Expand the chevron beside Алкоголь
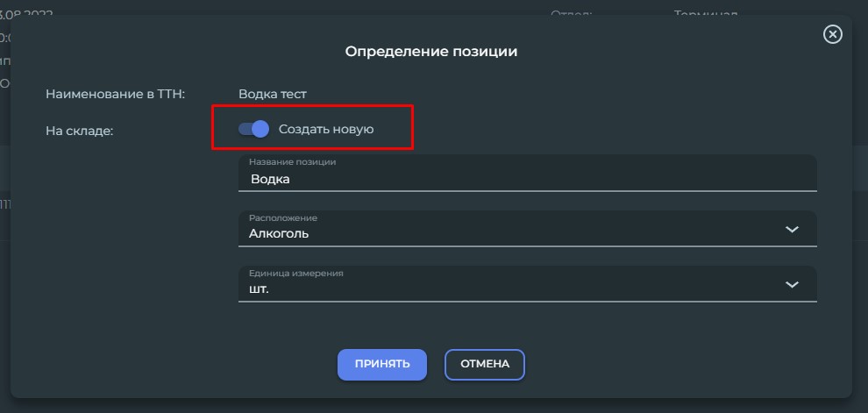The height and width of the screenshot is (413, 868). [793, 229]
